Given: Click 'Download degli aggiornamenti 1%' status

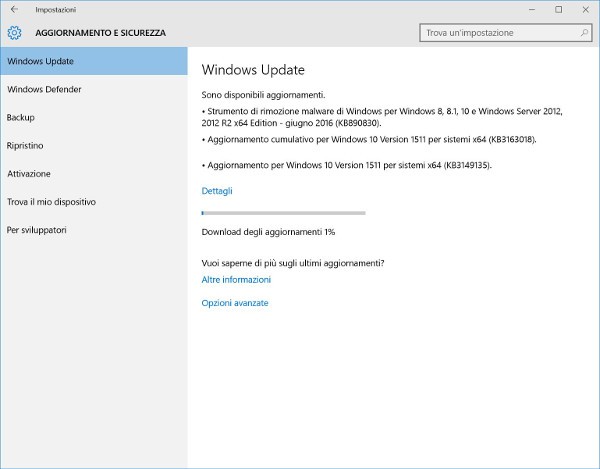Looking at the screenshot, I should (x=268, y=232).
